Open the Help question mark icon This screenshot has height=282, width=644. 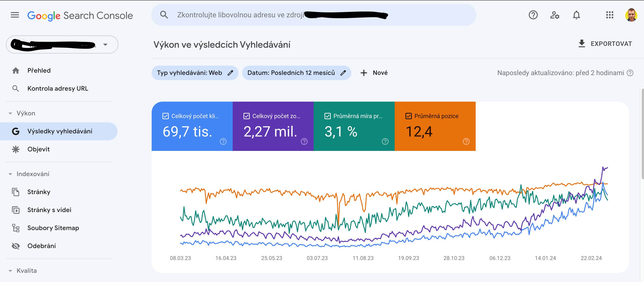[533, 15]
